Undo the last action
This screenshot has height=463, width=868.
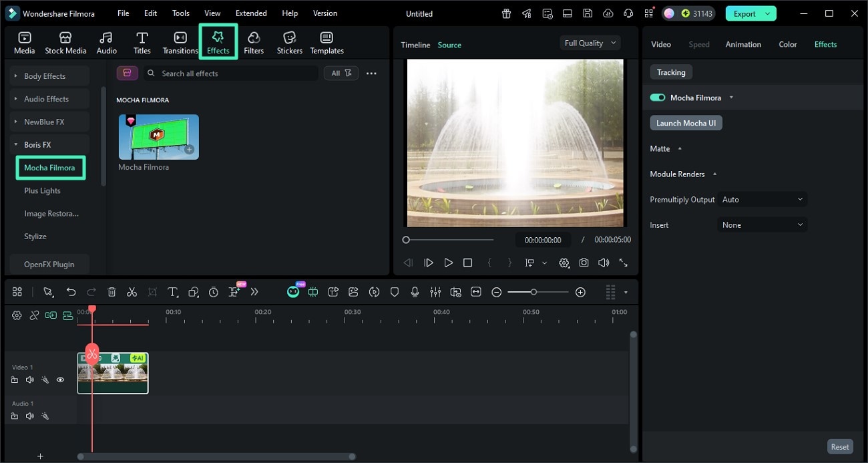pos(71,291)
